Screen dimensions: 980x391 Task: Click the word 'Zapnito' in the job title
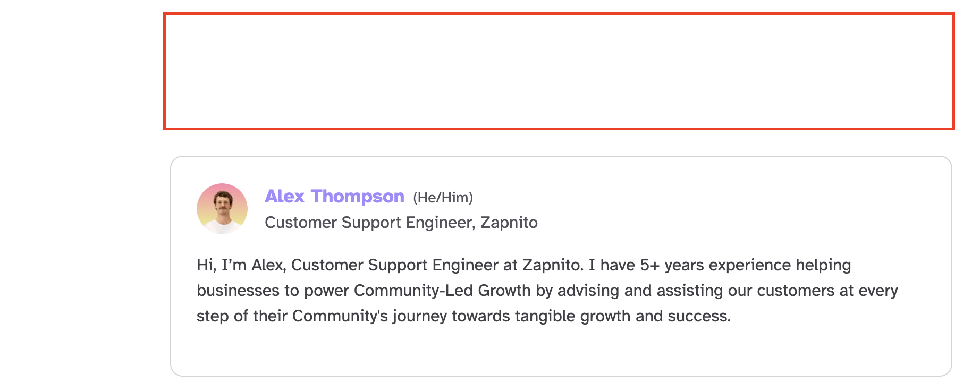click(x=509, y=222)
